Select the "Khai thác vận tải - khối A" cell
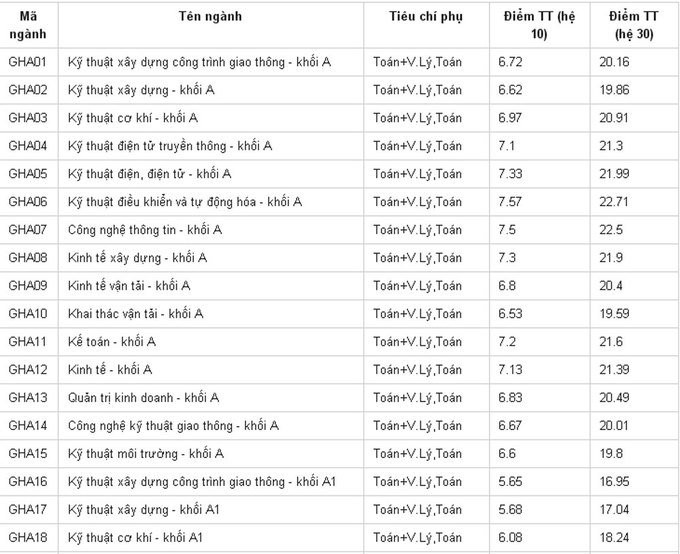The height and width of the screenshot is (554, 680). pos(135,314)
